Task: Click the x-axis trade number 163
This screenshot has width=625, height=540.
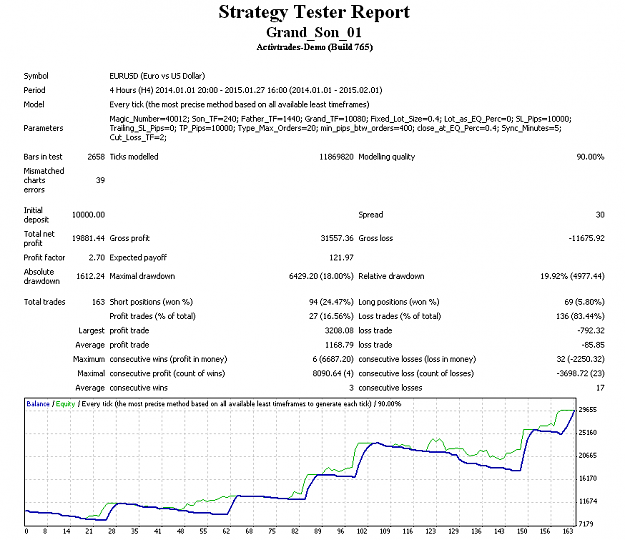Action: (x=568, y=531)
